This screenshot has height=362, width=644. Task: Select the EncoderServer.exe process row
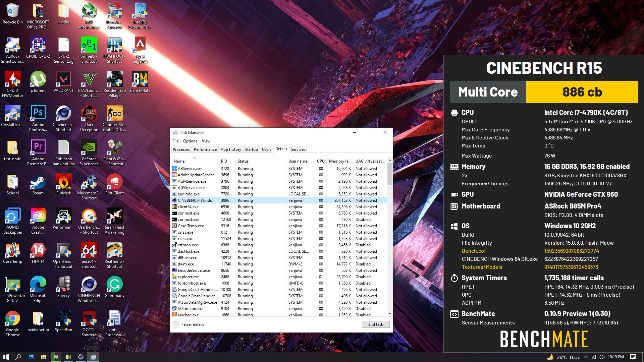pyautogui.click(x=279, y=270)
